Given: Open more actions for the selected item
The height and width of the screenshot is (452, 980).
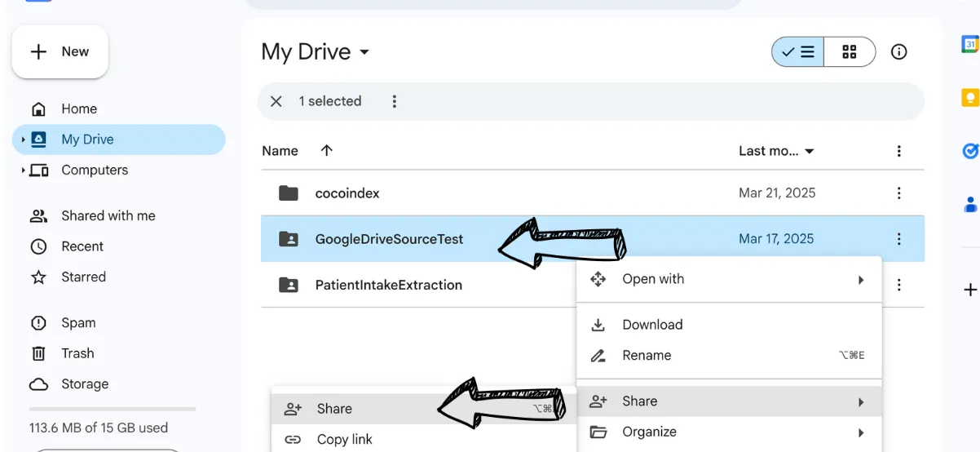Looking at the screenshot, I should tap(394, 101).
